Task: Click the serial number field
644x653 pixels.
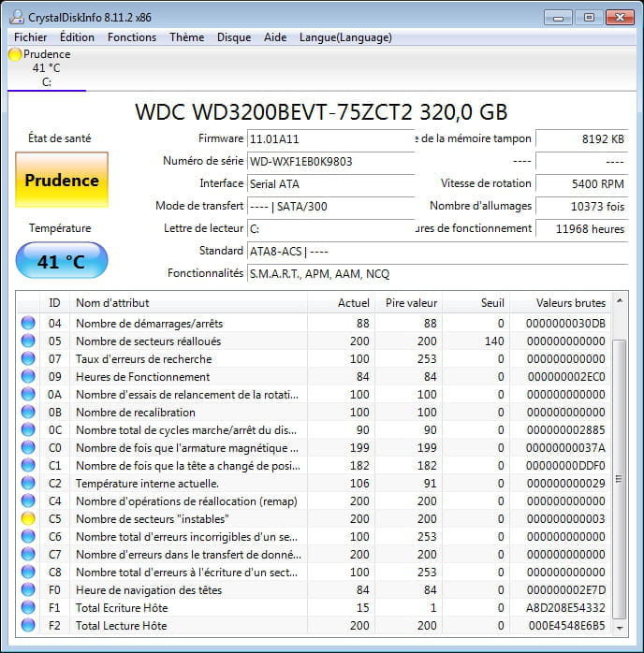Action: tap(329, 161)
